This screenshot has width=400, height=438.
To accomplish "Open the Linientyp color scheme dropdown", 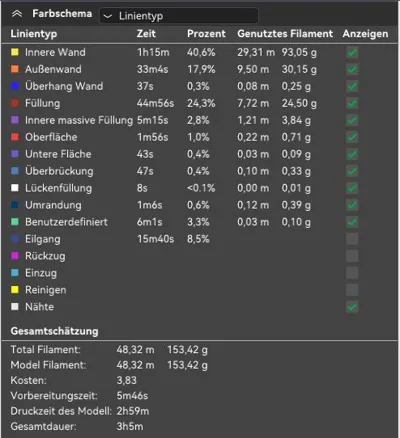I will tap(179, 16).
